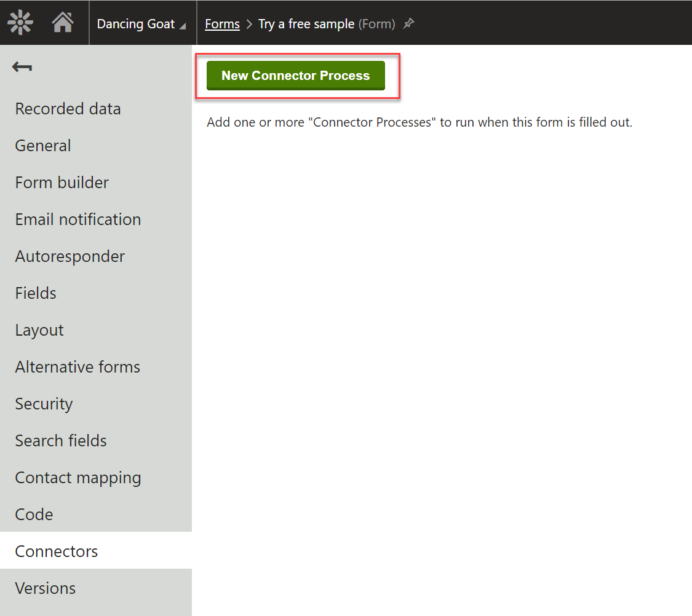Open the Dancing Goat site switcher

point(140,23)
